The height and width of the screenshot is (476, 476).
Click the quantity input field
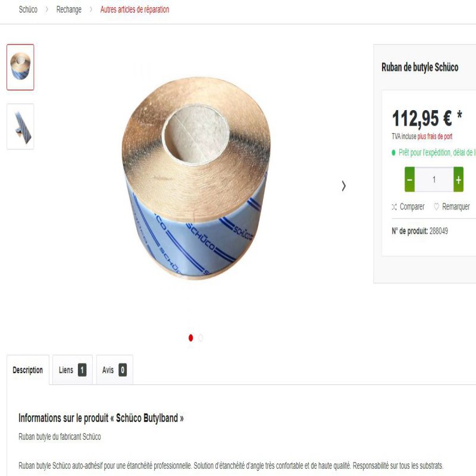pos(434,180)
